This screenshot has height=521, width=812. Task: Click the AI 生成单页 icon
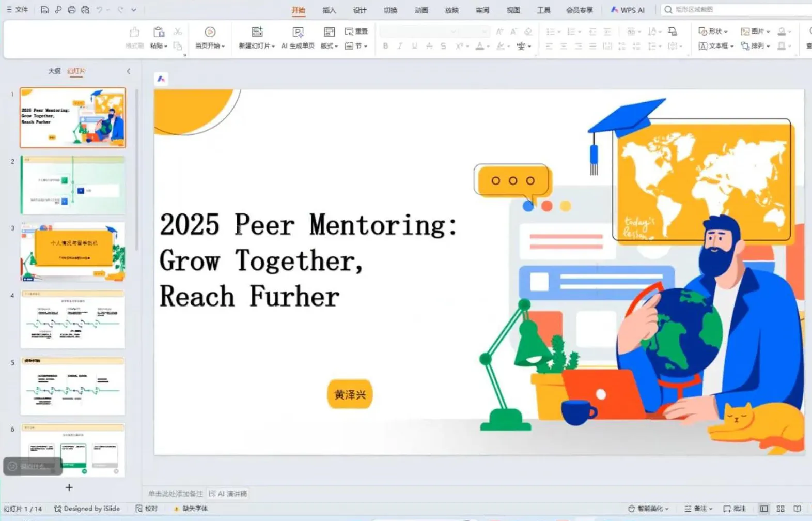tap(298, 32)
